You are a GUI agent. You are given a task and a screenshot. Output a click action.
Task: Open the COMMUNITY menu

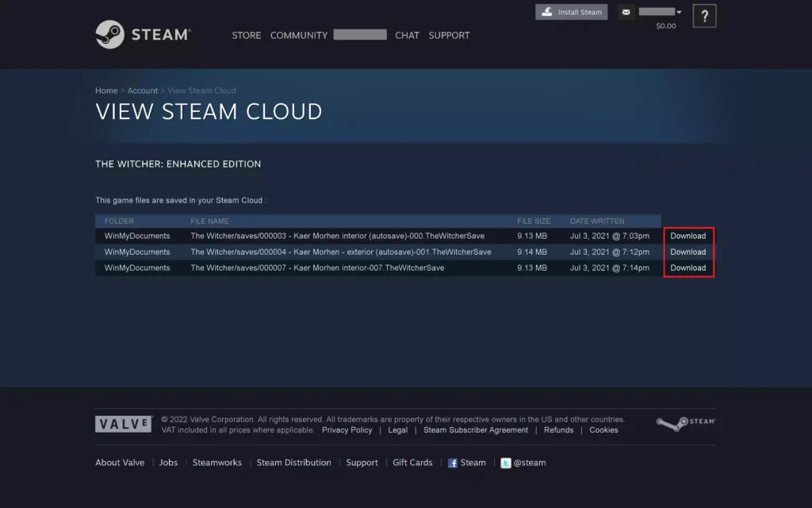tap(299, 35)
